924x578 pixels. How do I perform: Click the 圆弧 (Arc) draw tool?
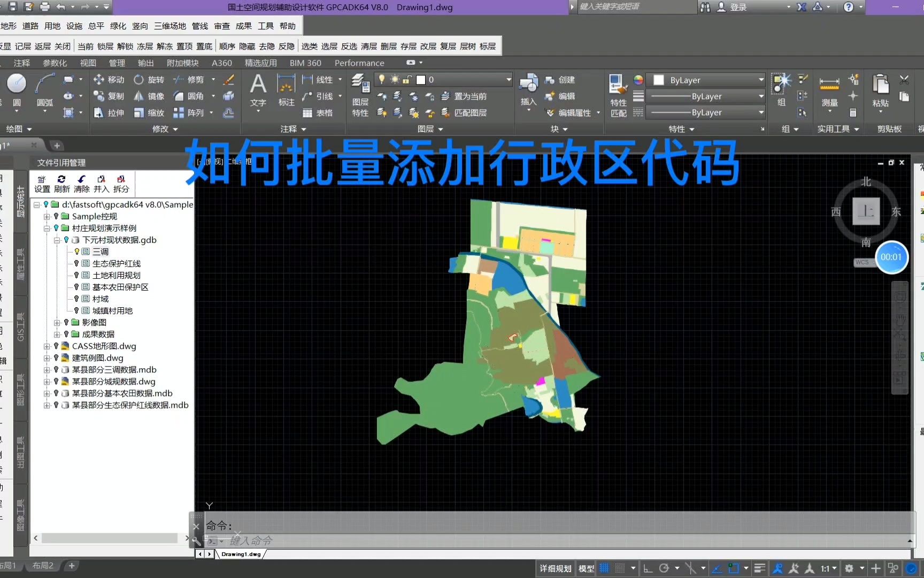click(45, 90)
